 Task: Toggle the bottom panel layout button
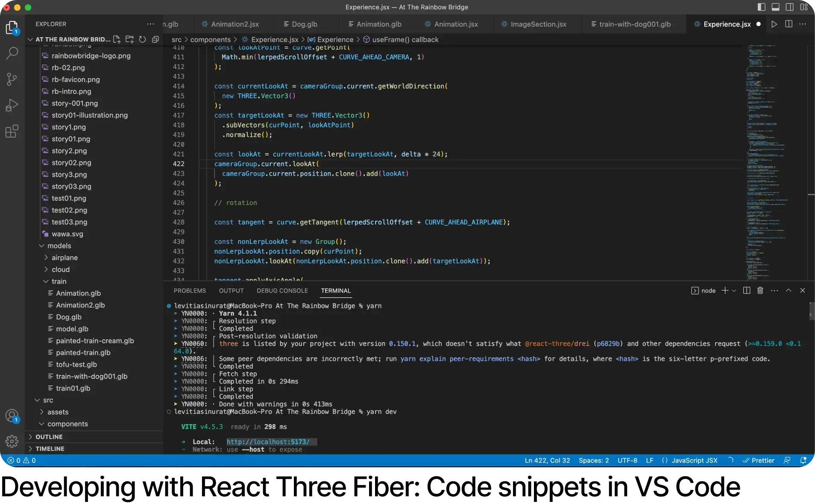[x=775, y=7]
